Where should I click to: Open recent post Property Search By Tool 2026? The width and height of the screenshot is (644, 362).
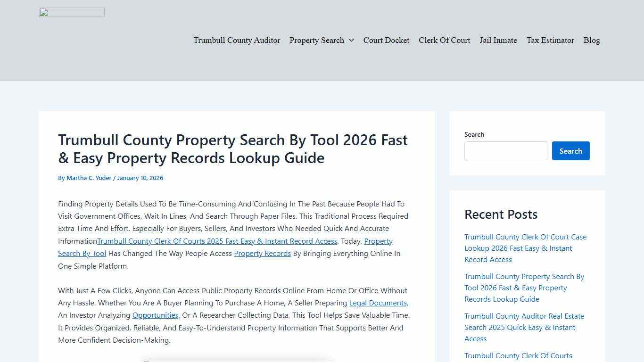tap(524, 288)
